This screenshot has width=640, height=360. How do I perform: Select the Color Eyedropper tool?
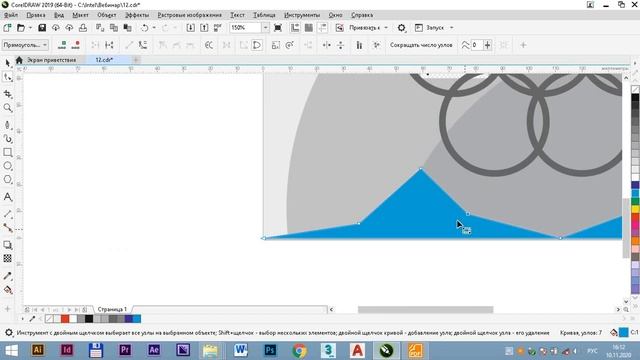[7, 276]
